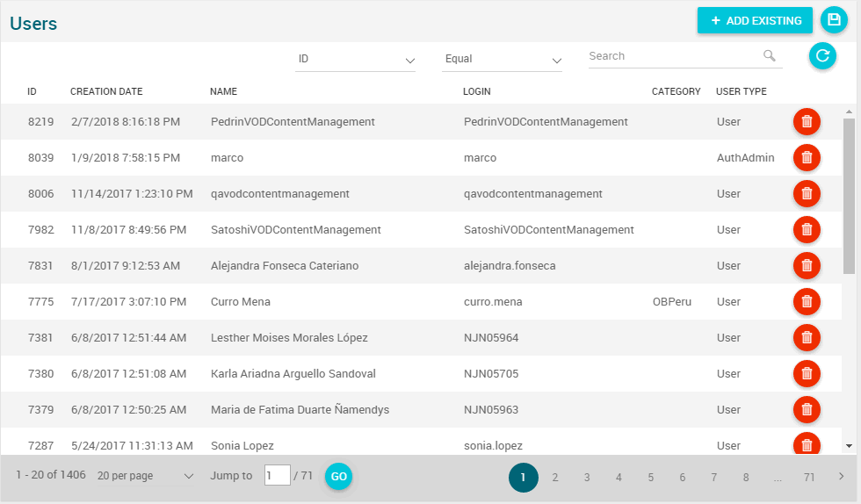Image resolution: width=861 pixels, height=504 pixels.
Task: Remove Alejandra Fonseca Cateriano via trash icon
Action: (807, 266)
